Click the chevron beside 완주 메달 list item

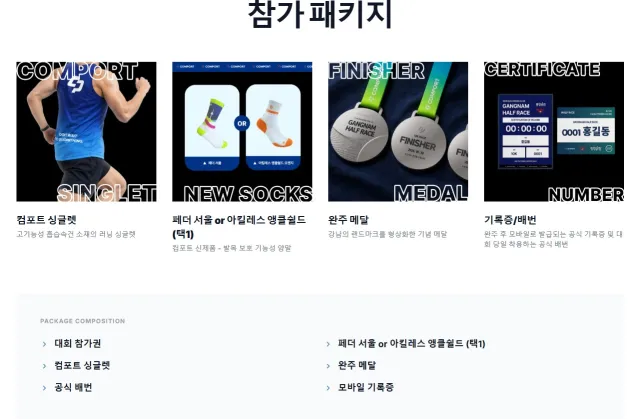(x=328, y=366)
